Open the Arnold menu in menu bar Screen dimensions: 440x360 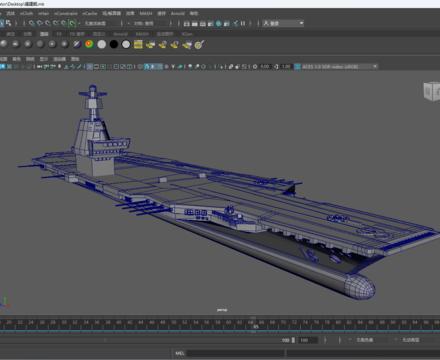(178, 13)
